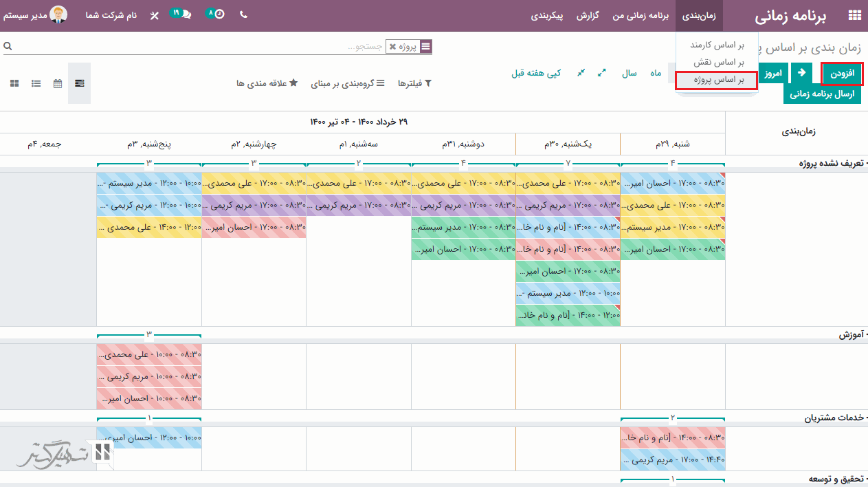Switch to list view icon

pyautogui.click(x=36, y=83)
